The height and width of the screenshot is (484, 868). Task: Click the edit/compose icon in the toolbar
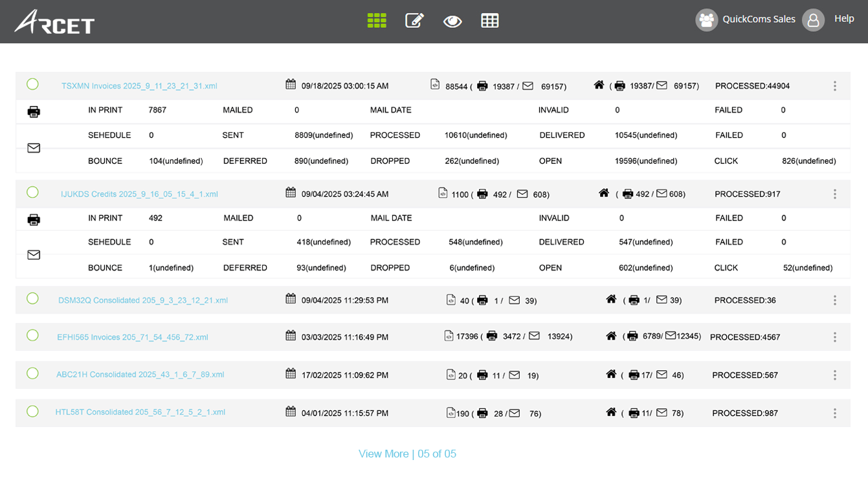click(414, 20)
